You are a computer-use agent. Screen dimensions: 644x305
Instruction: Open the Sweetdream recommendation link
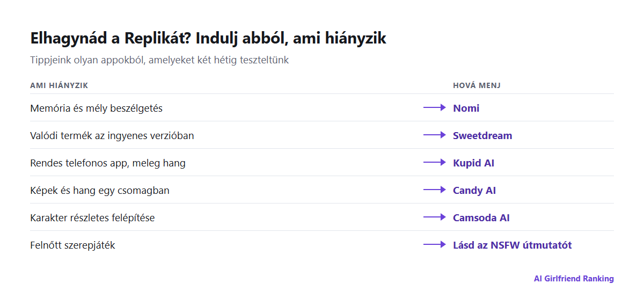tap(482, 135)
